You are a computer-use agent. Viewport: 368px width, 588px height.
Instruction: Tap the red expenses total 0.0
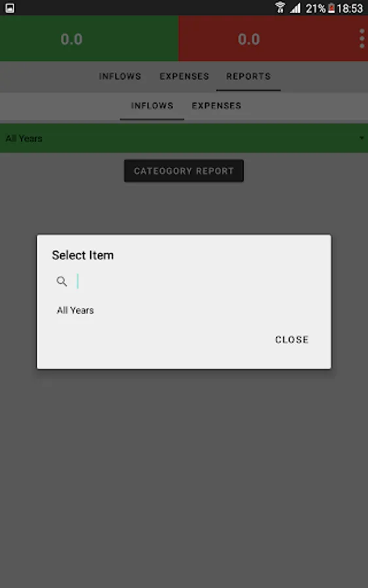(x=248, y=39)
